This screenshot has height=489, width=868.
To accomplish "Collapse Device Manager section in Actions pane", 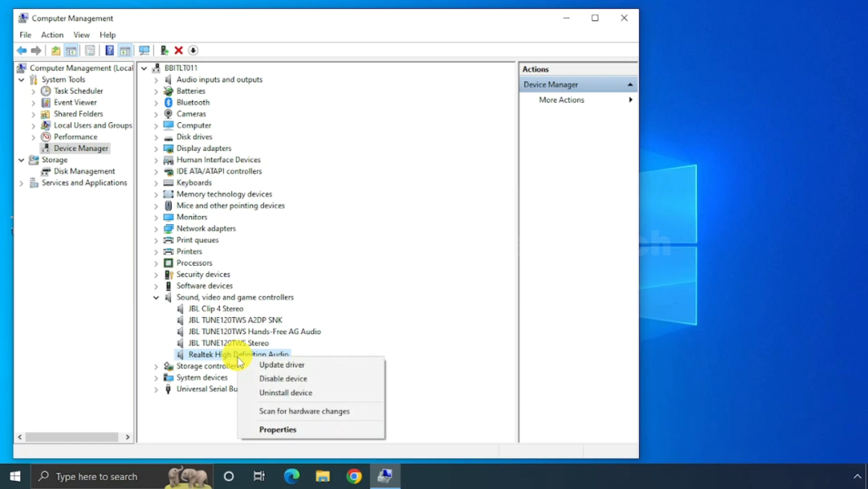I will [630, 85].
